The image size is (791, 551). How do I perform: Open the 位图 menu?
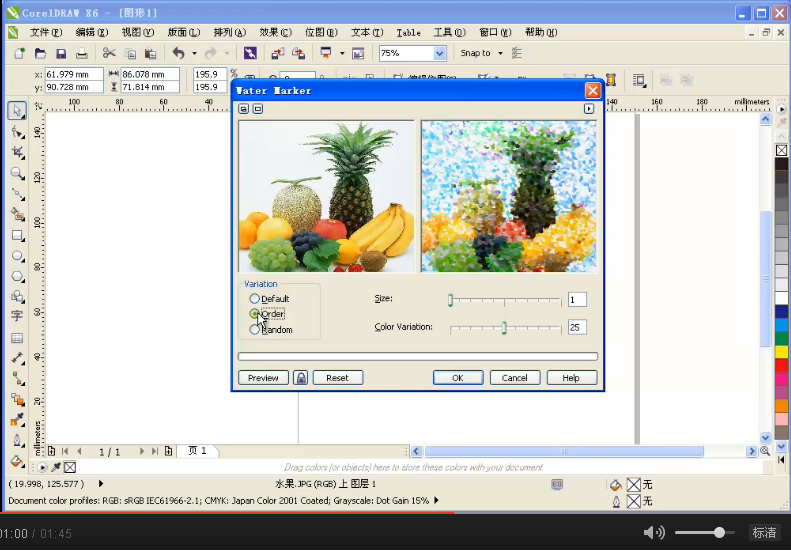click(x=321, y=32)
